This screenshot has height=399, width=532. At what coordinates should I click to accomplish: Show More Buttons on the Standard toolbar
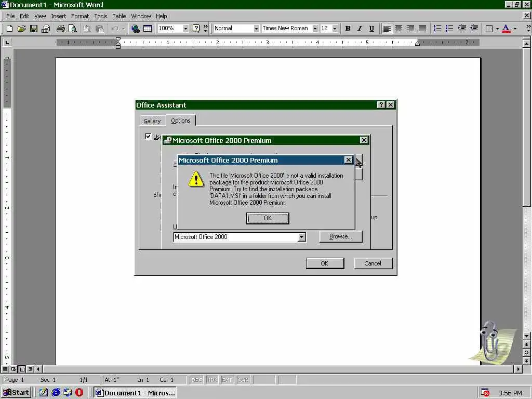205,29
